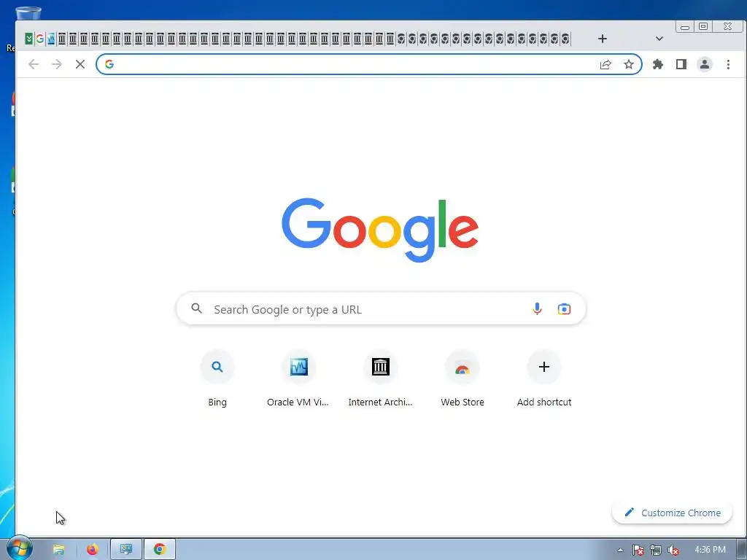Open the tab search dropdown chevron
747x560 pixels.
click(659, 39)
